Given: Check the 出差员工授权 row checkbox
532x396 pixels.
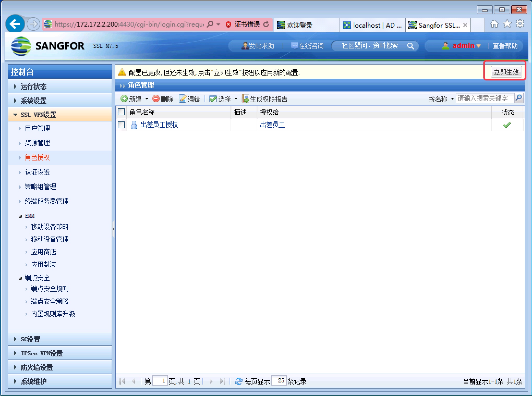Looking at the screenshot, I should click(121, 125).
